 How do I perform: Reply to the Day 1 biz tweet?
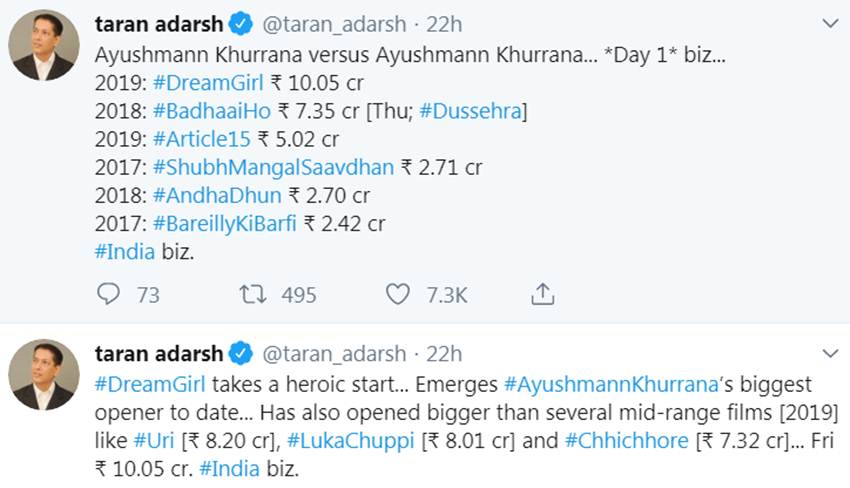pos(108,294)
